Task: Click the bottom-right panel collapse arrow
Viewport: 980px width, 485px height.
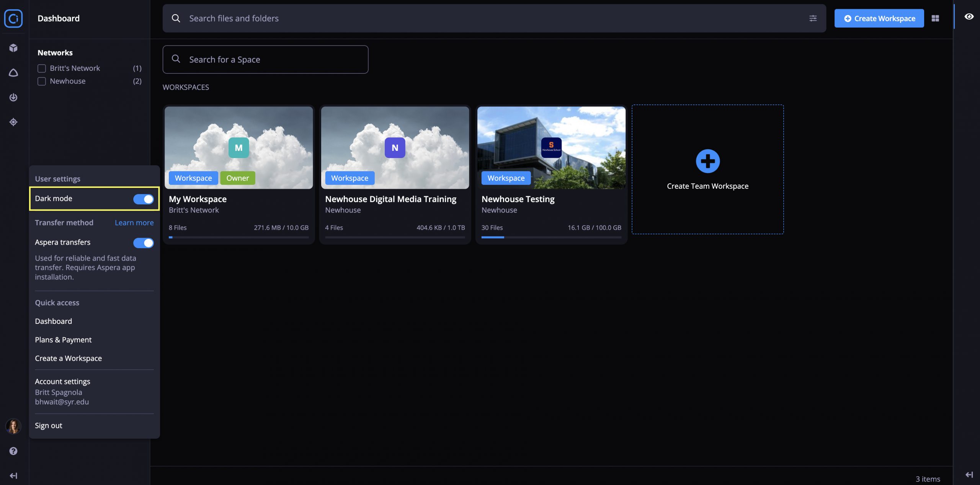Action: tap(969, 475)
